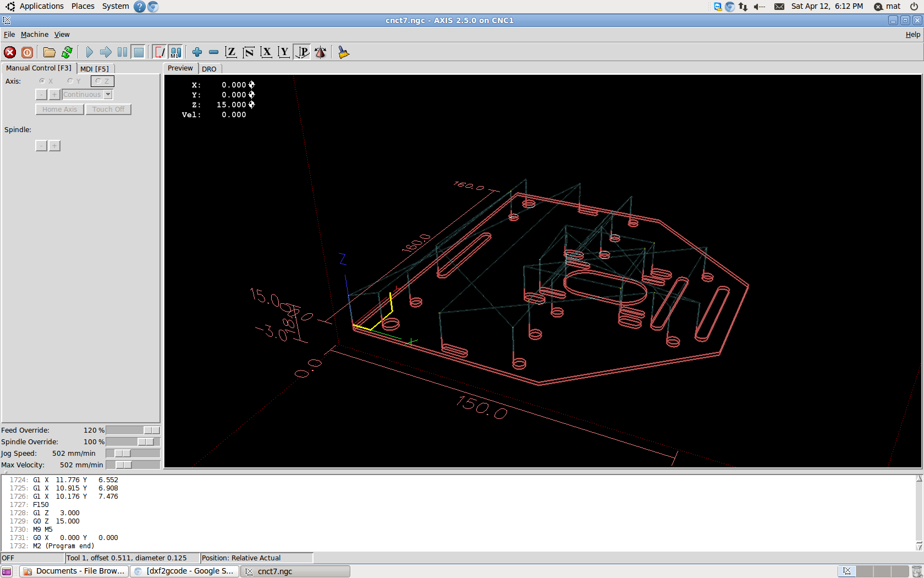Viewport: 924px width, 578px height.
Task: Switch to the MDI [F5] tab
Action: [x=95, y=69]
